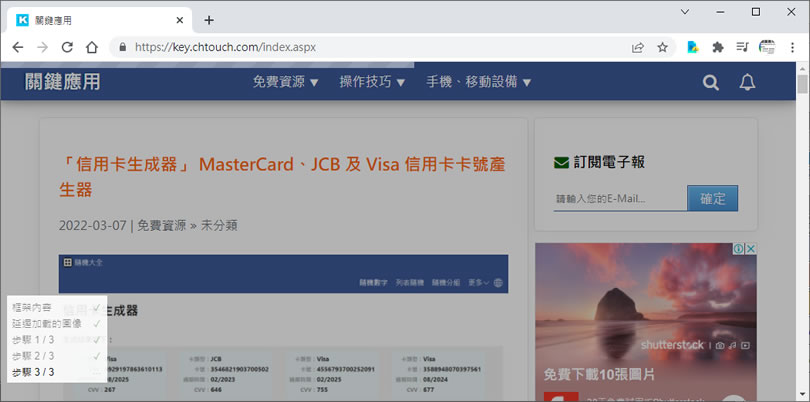The height and width of the screenshot is (402, 810).
Task: Click the 延遲加載的圖像 capture step entry
Action: click(56, 323)
